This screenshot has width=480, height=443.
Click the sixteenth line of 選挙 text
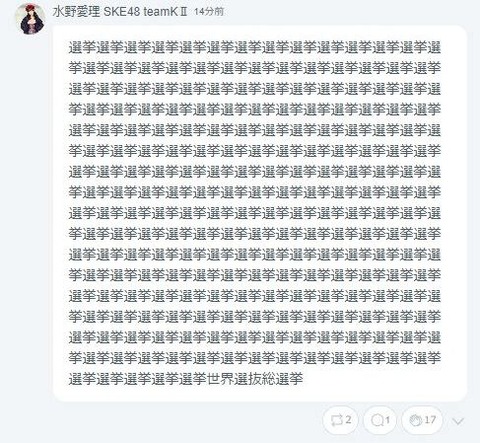pos(255,358)
